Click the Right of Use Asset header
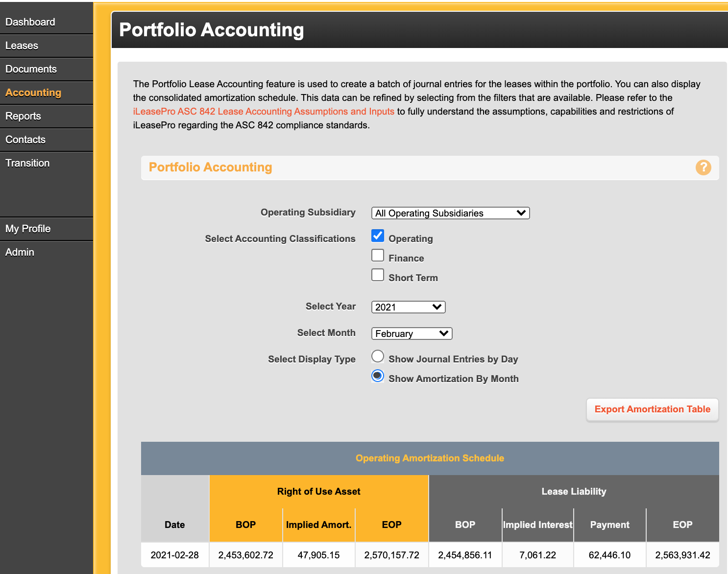 tap(318, 491)
